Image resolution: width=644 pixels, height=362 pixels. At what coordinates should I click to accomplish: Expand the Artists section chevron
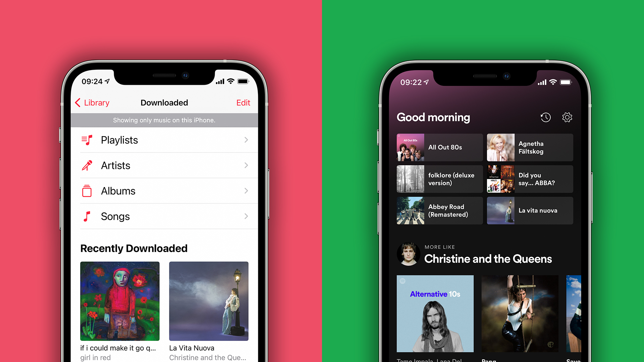tap(246, 165)
